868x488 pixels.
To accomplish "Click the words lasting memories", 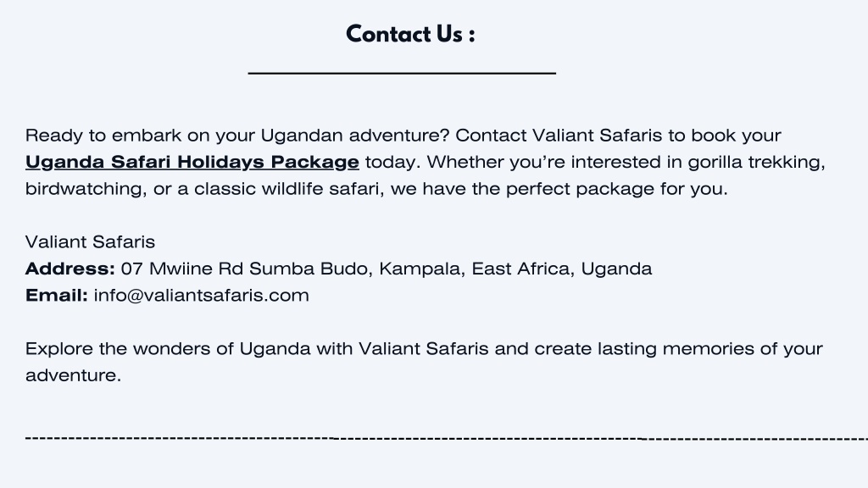I will pos(676,348).
